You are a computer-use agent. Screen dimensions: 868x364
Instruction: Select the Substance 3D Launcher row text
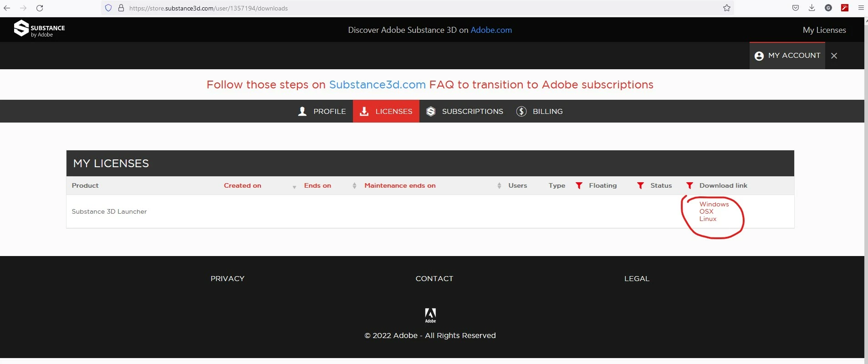(x=109, y=211)
